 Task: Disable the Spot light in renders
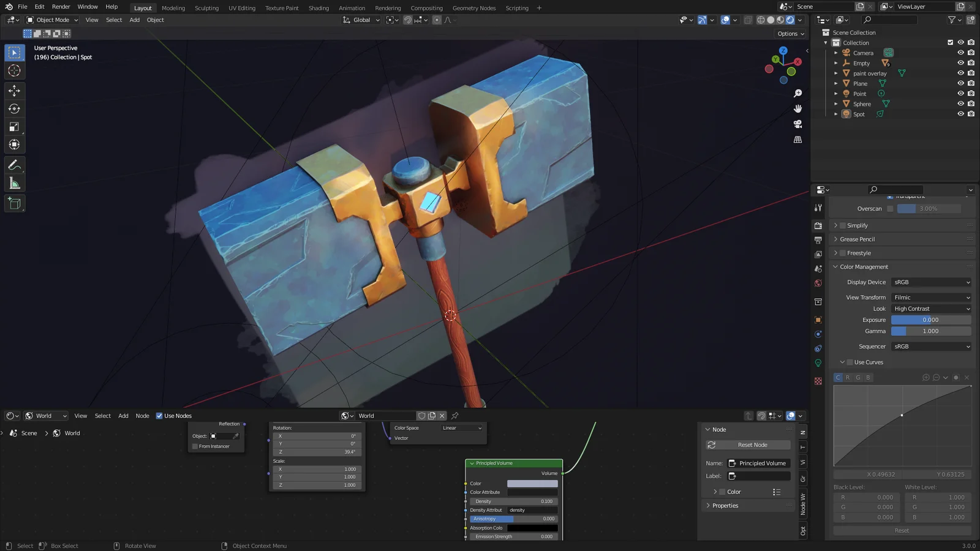[971, 114]
